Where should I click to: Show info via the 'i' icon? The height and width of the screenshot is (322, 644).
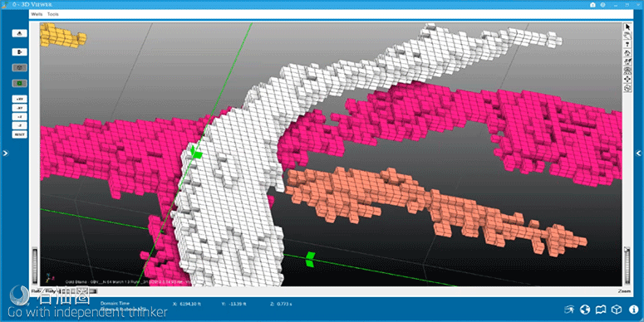click(633, 310)
